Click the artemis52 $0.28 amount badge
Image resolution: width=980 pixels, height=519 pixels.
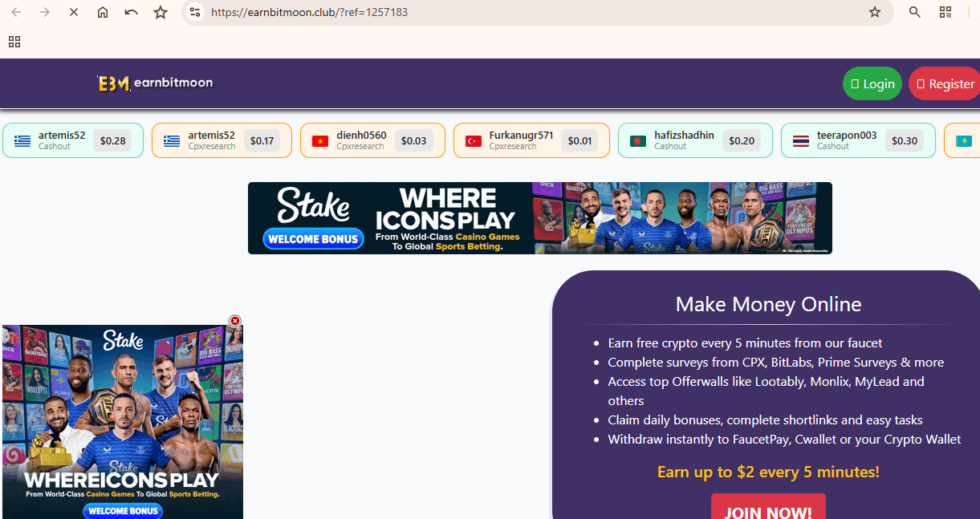(112, 141)
